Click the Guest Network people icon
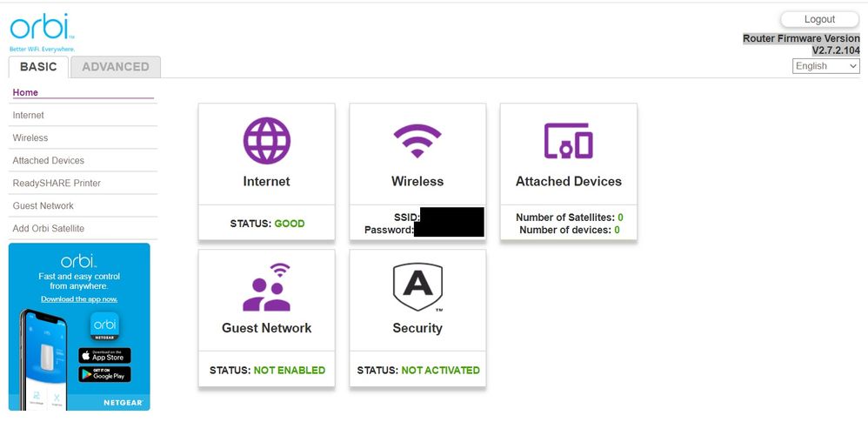The height and width of the screenshot is (422, 868). [266, 288]
